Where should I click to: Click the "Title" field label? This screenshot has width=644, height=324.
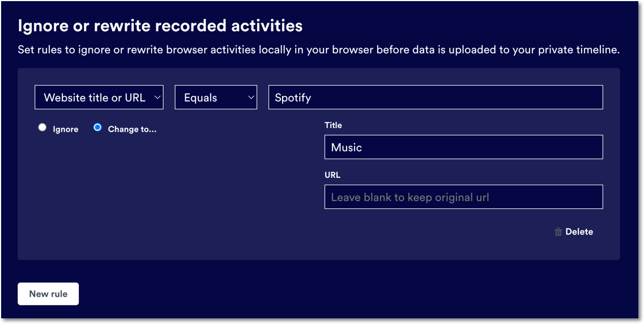click(333, 125)
